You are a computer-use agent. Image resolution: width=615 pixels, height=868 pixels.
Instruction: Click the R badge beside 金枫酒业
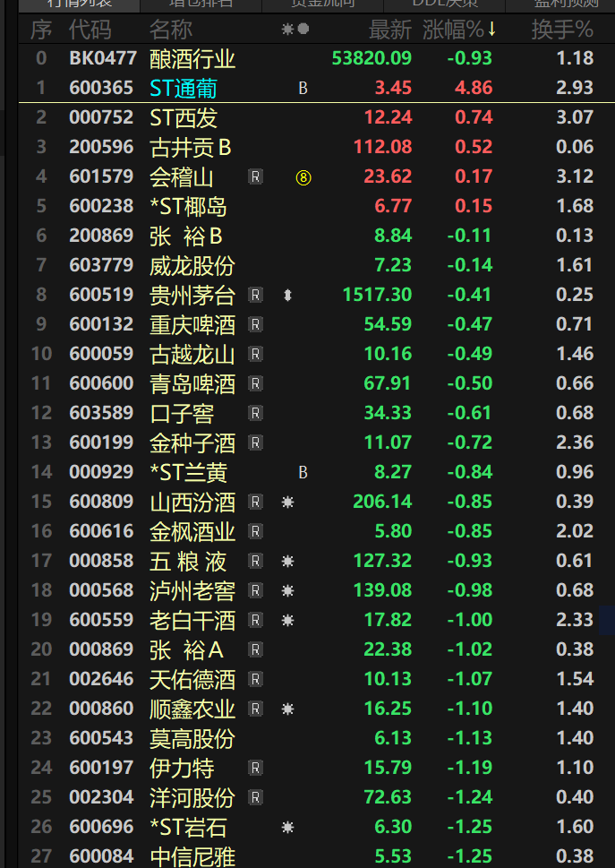tap(255, 531)
